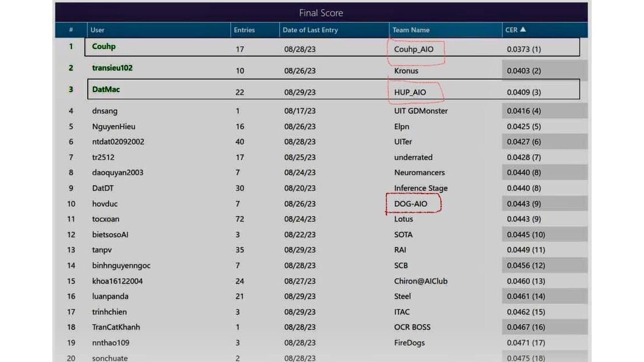Image resolution: width=644 pixels, height=362 pixels.
Task: Click team name OCR BOSS
Action: click(412, 327)
